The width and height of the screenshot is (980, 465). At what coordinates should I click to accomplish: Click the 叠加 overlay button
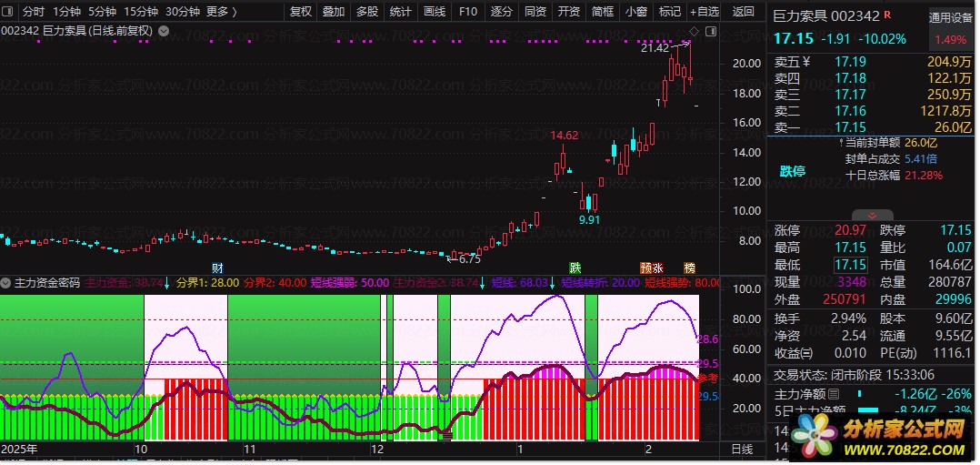click(334, 11)
